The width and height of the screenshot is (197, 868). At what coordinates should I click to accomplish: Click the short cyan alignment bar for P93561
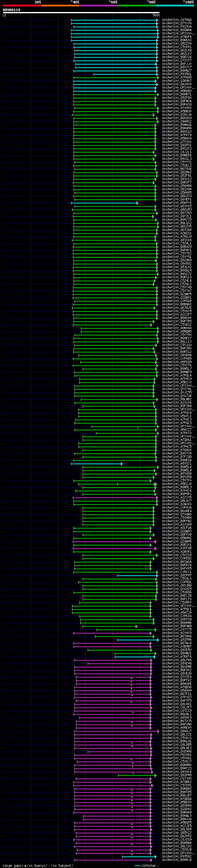(126, 74)
